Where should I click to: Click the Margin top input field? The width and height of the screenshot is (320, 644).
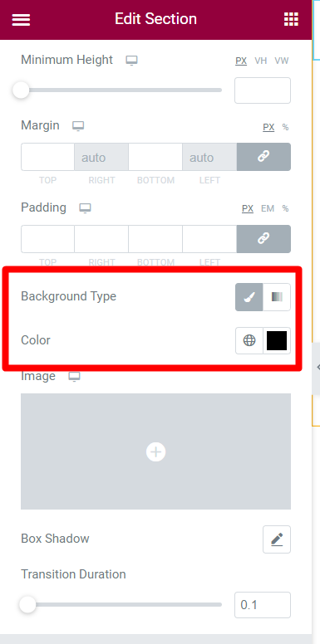pos(47,157)
